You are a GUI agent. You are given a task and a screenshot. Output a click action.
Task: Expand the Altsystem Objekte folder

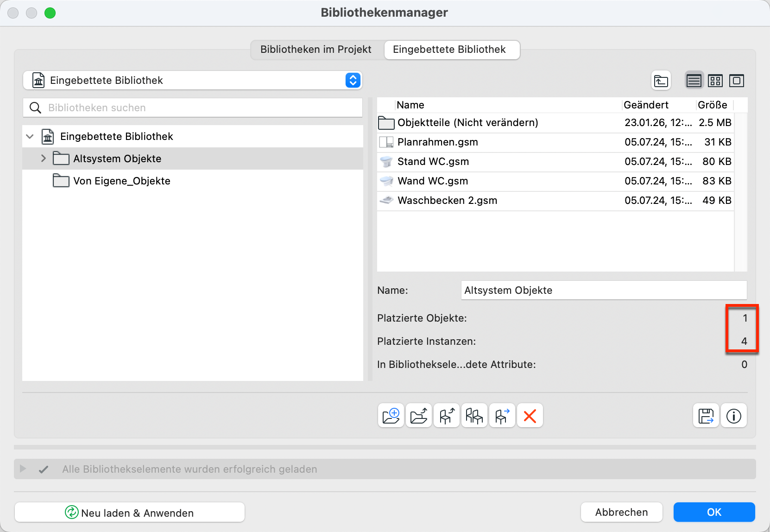44,158
